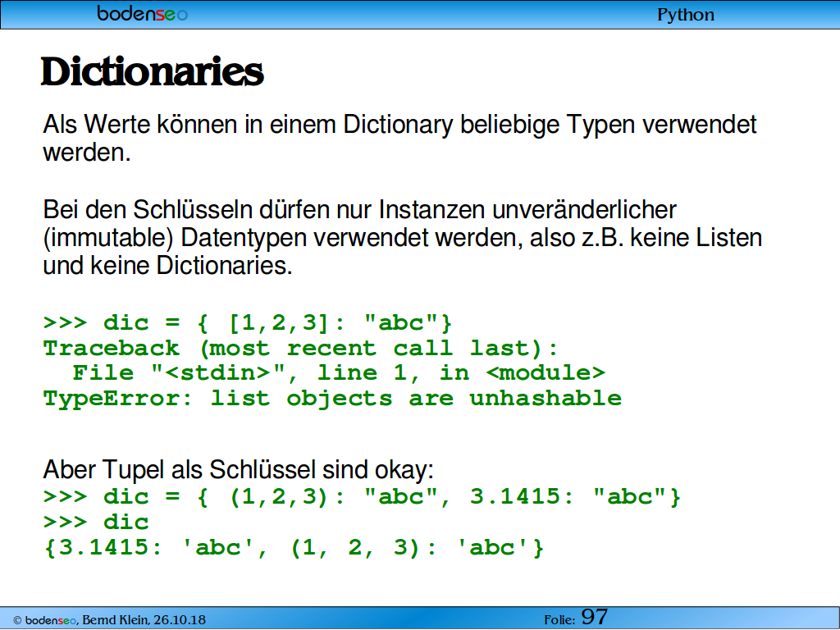Screen dimensions: 840x630
Task: Click the 'TypeError: list objects are unhashable' line
Action: pyautogui.click(x=332, y=399)
